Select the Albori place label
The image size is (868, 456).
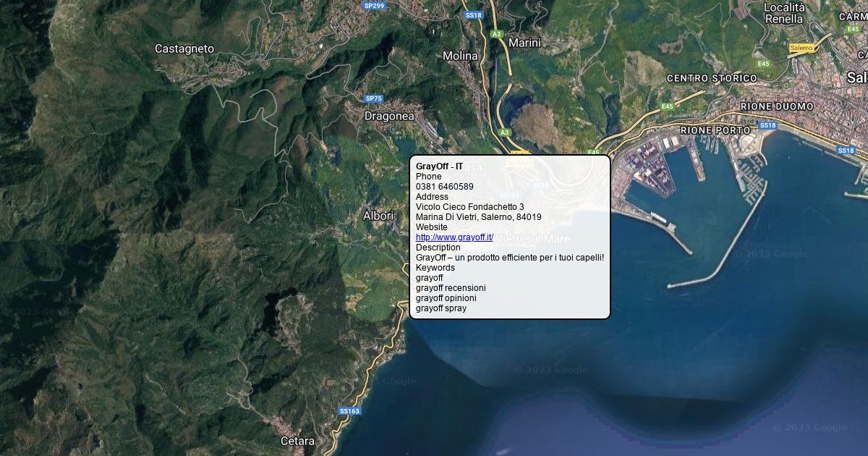tap(378, 216)
